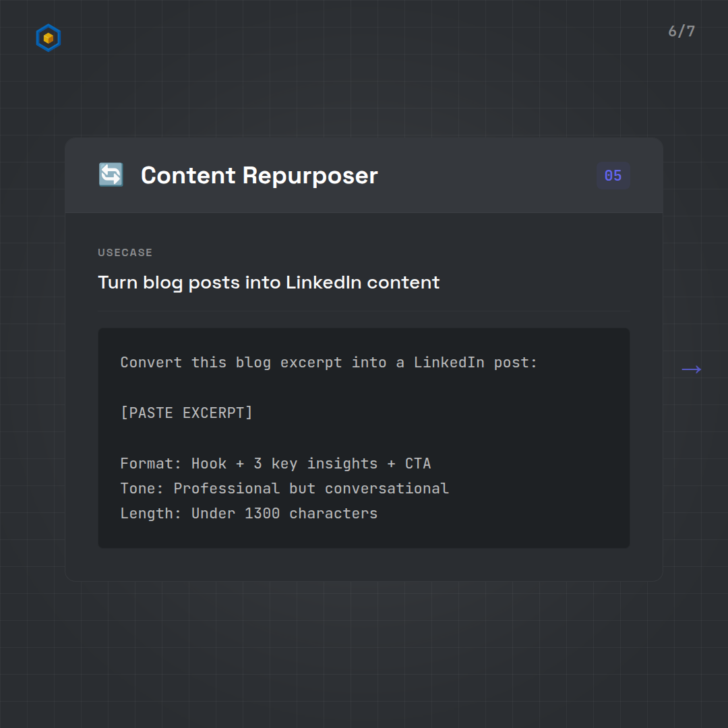Click the CTA text in Format line
728x728 pixels.
click(418, 464)
